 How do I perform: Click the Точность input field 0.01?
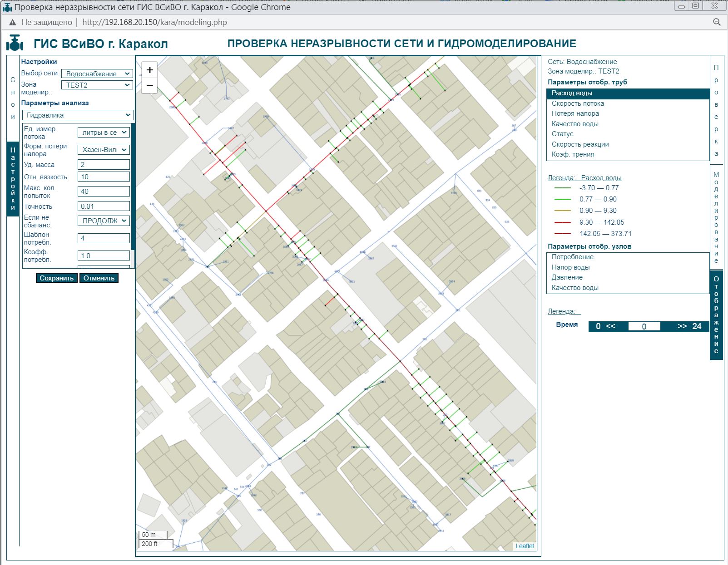tap(104, 206)
